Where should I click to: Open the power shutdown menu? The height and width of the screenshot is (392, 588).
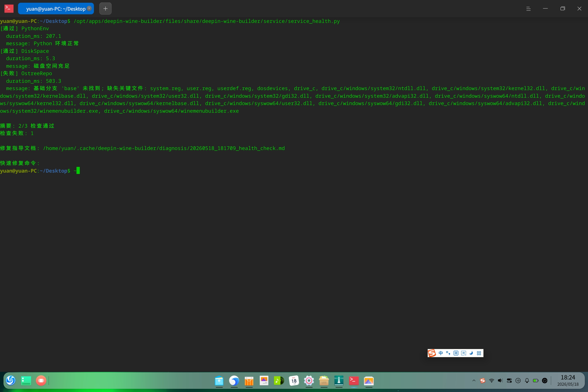pyautogui.click(x=545, y=381)
